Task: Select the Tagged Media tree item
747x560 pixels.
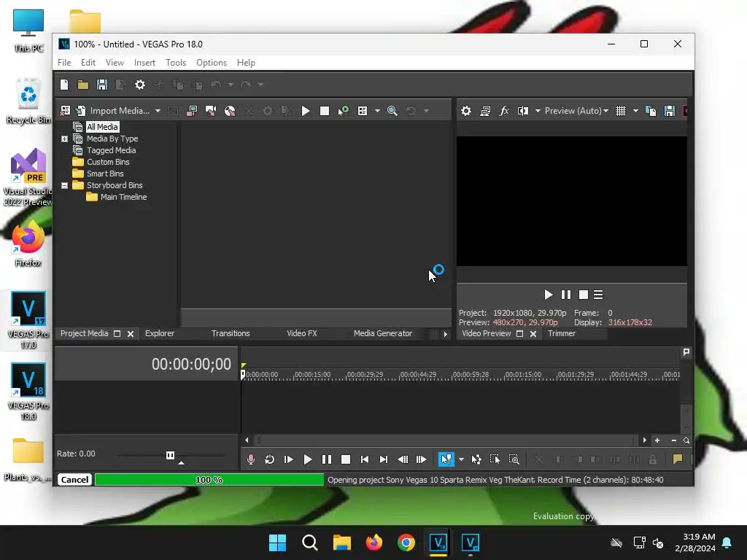Action: [111, 150]
